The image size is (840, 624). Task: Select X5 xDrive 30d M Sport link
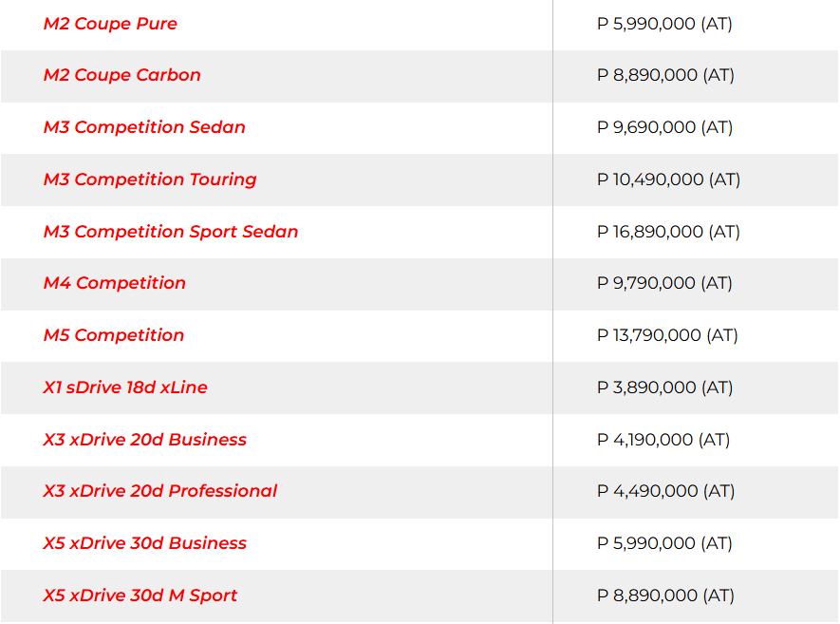pos(140,596)
